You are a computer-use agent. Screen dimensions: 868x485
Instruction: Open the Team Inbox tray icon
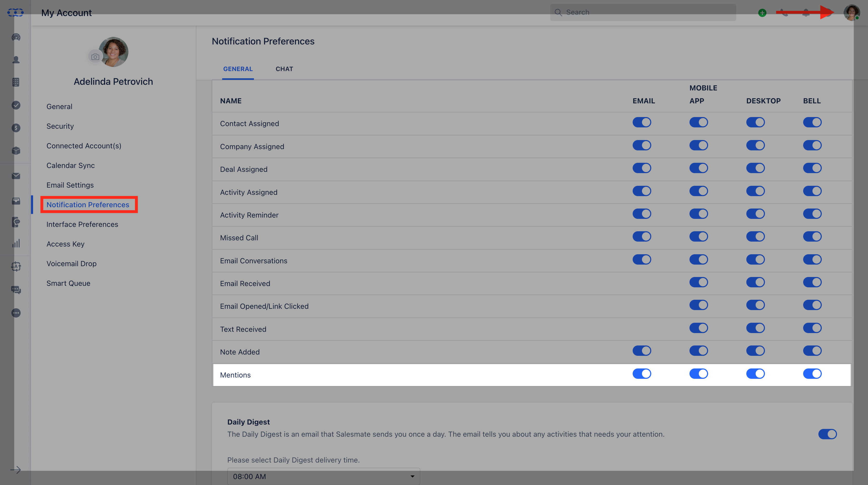16,201
